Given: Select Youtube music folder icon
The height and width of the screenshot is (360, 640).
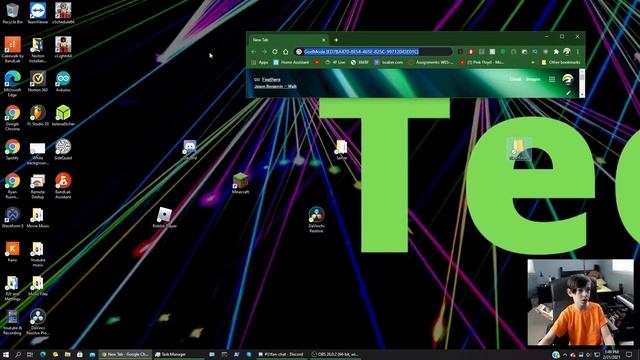Looking at the screenshot, I should 38,254.
